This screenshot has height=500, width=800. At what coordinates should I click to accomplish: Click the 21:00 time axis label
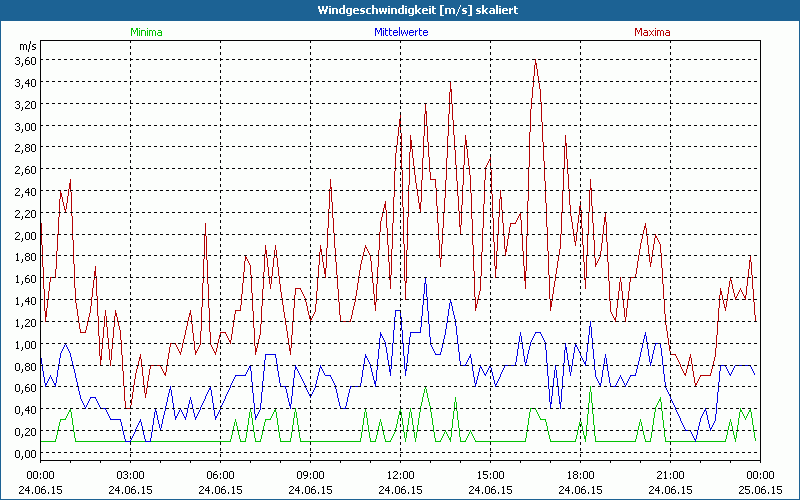pos(670,475)
